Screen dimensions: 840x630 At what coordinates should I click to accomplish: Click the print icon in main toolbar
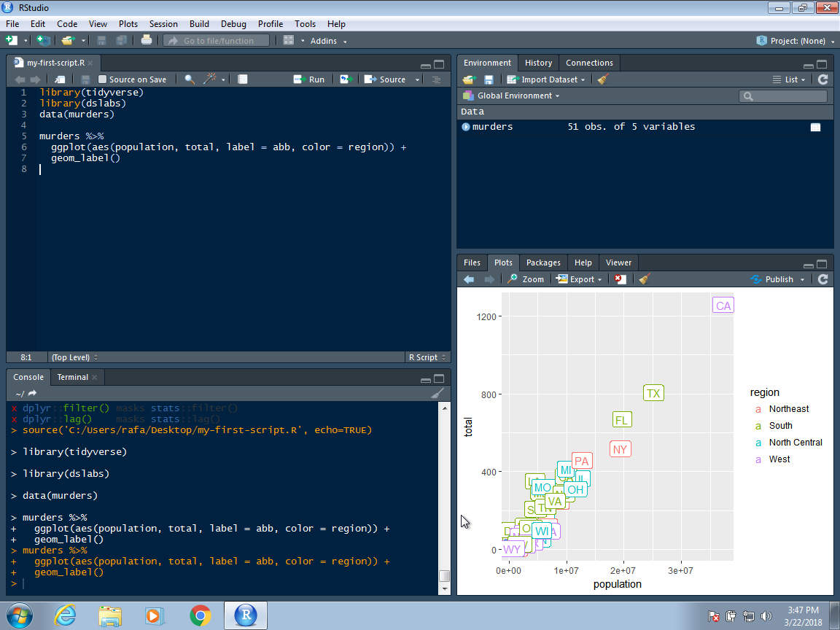click(147, 41)
